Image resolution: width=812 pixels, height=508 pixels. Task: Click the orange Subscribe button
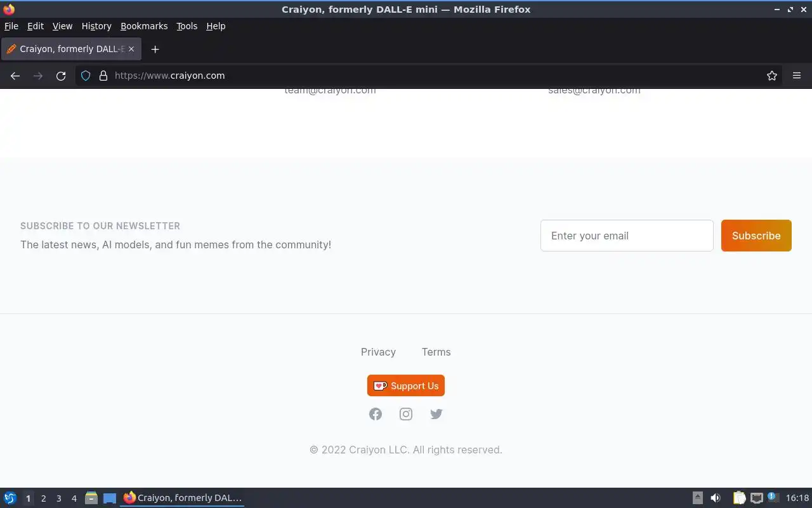[x=756, y=236]
